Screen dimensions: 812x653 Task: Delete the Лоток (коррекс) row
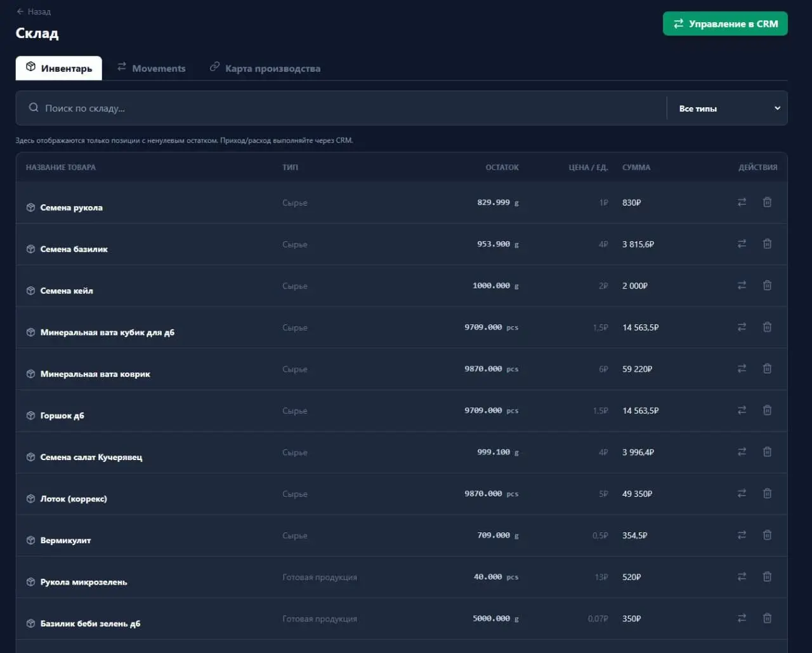pos(767,494)
